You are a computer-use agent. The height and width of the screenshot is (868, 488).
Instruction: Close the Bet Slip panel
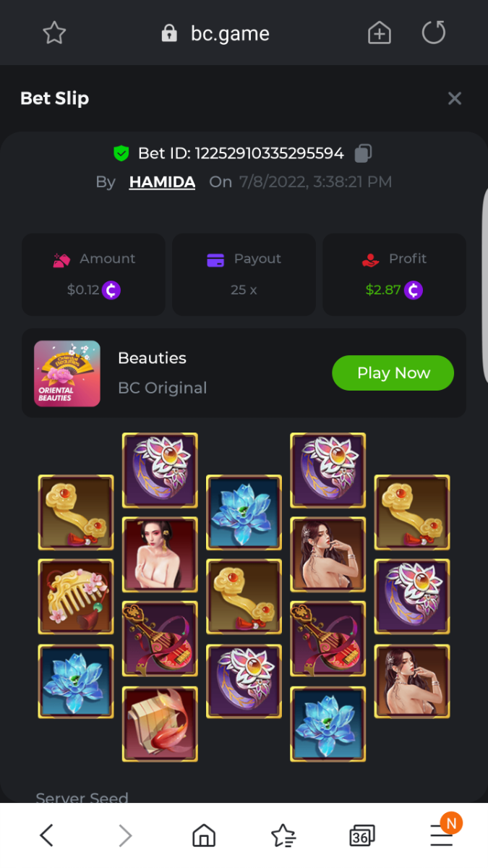click(x=455, y=98)
